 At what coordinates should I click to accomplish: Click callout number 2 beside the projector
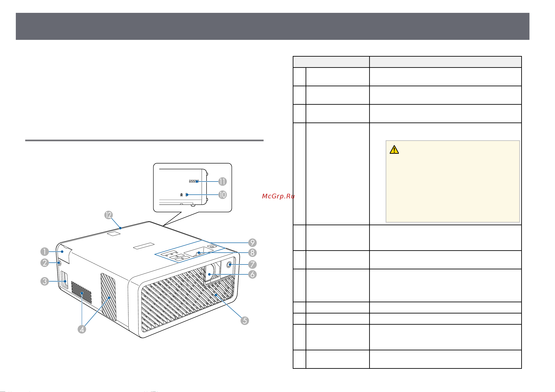pos(44,263)
